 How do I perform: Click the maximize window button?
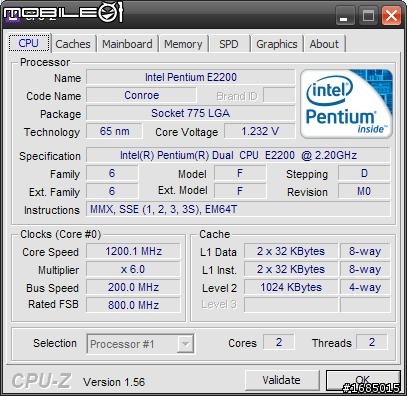(x=368, y=16)
